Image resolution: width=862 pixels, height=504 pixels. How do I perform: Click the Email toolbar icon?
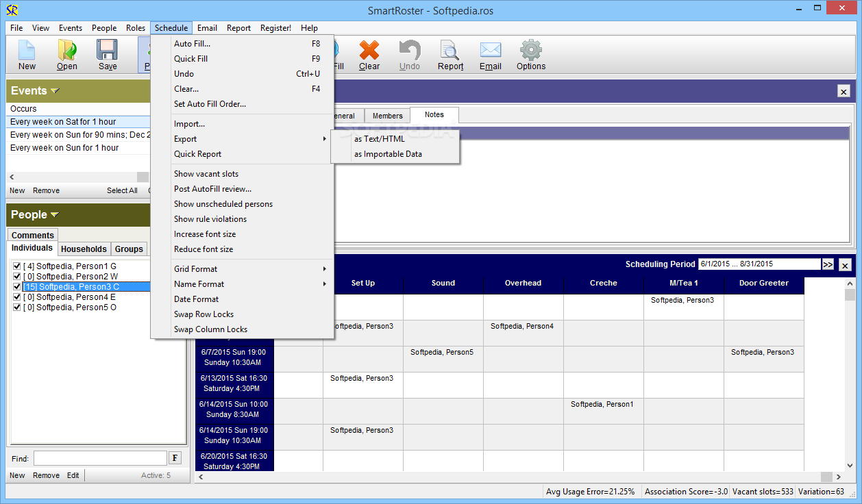click(x=490, y=55)
